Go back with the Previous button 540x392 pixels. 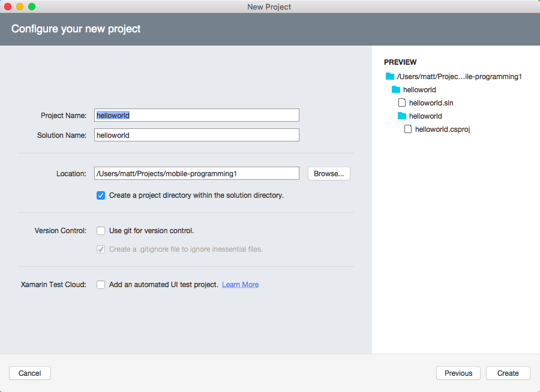458,373
